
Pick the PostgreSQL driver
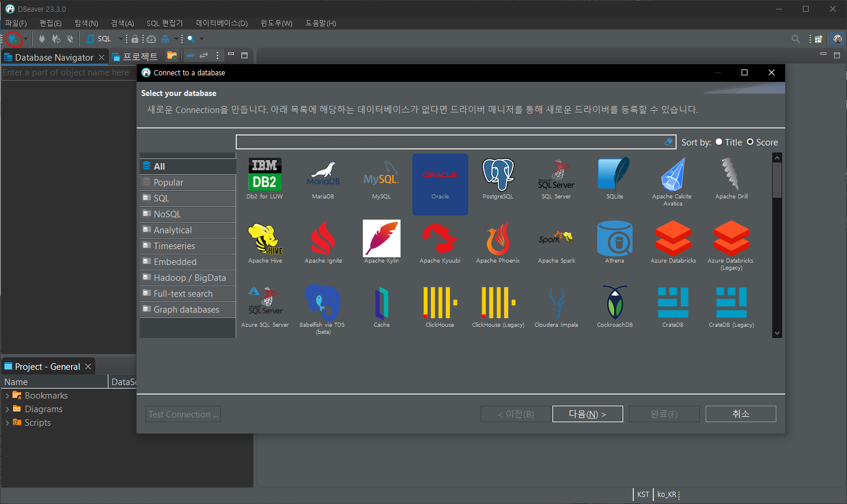tap(498, 179)
